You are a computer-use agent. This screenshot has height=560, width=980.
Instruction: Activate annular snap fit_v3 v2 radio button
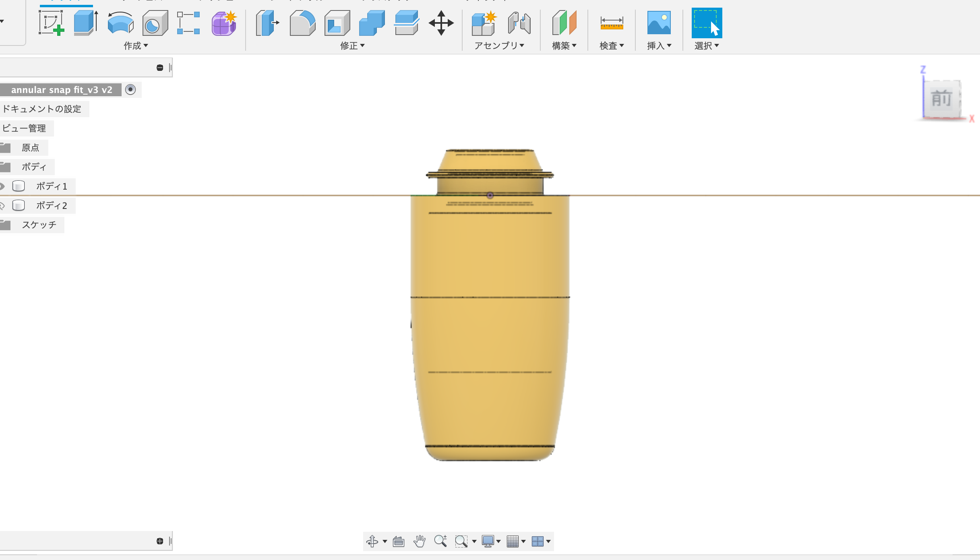tap(130, 89)
